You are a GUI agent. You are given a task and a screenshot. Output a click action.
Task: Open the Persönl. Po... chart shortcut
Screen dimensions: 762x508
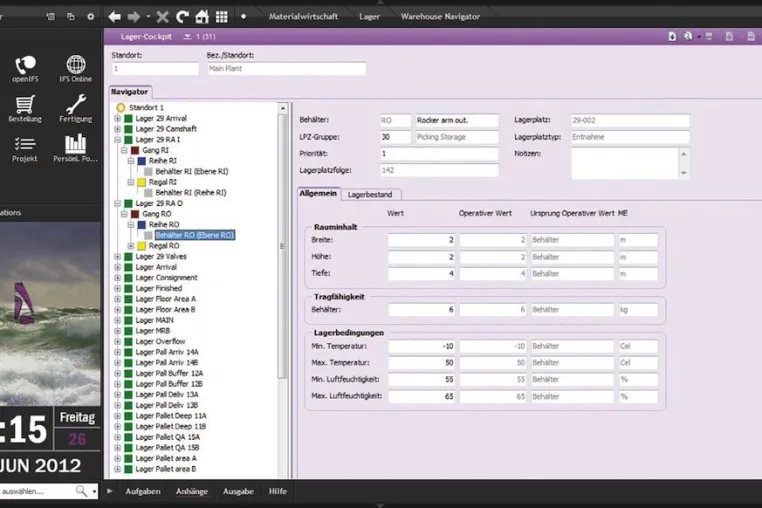pos(75,149)
